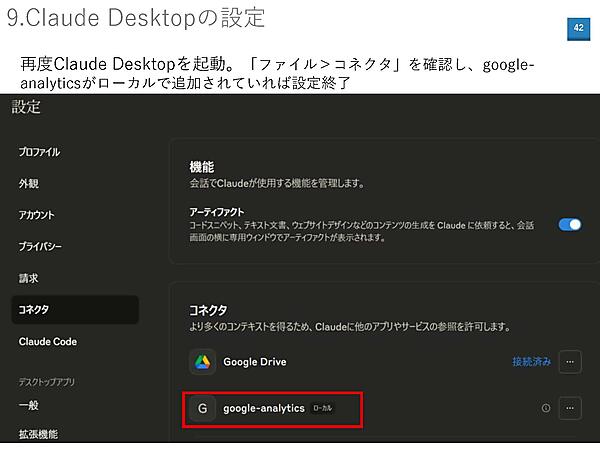The image size is (600, 450).
Task: Click the google-analytics G icon
Action: click(x=202, y=409)
